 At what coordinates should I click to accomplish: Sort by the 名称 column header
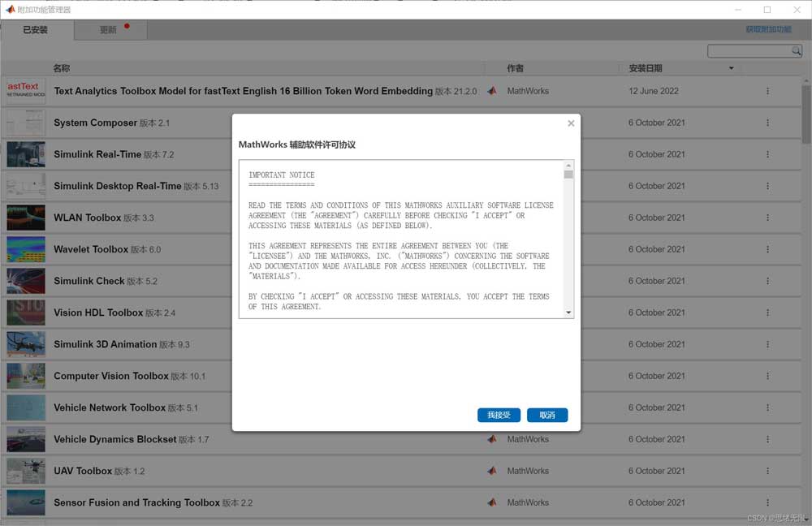click(x=62, y=68)
